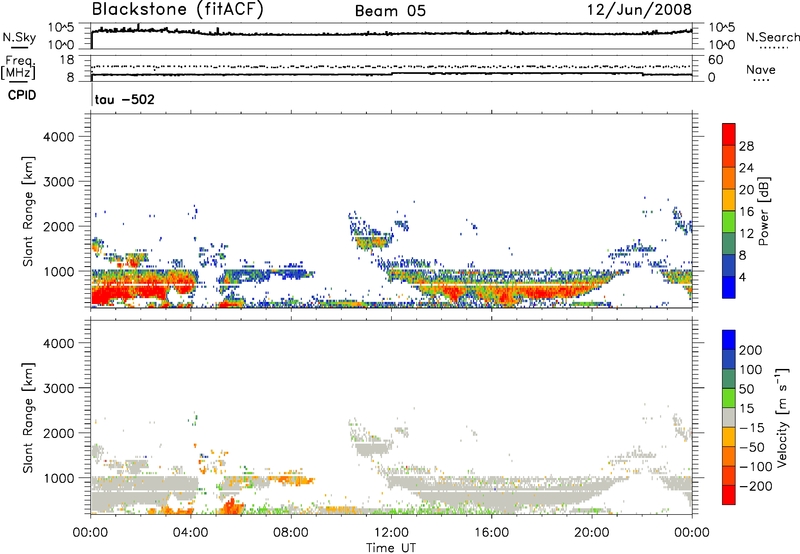This screenshot has width=800, height=554.
Task: Click the "08:00" time tick label
Action: pyautogui.click(x=291, y=533)
